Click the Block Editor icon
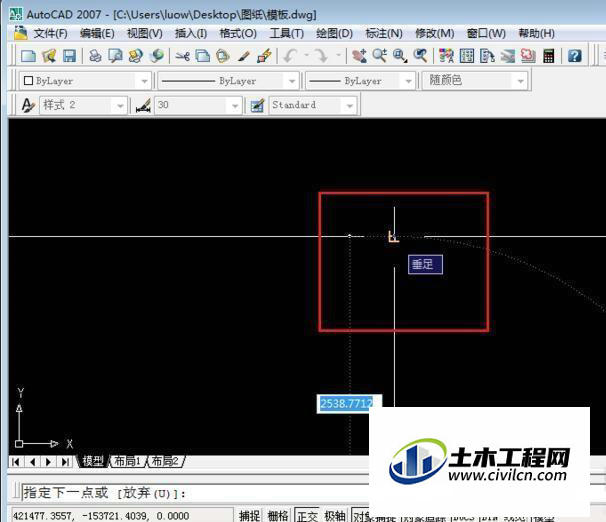The image size is (606, 522). (264, 56)
